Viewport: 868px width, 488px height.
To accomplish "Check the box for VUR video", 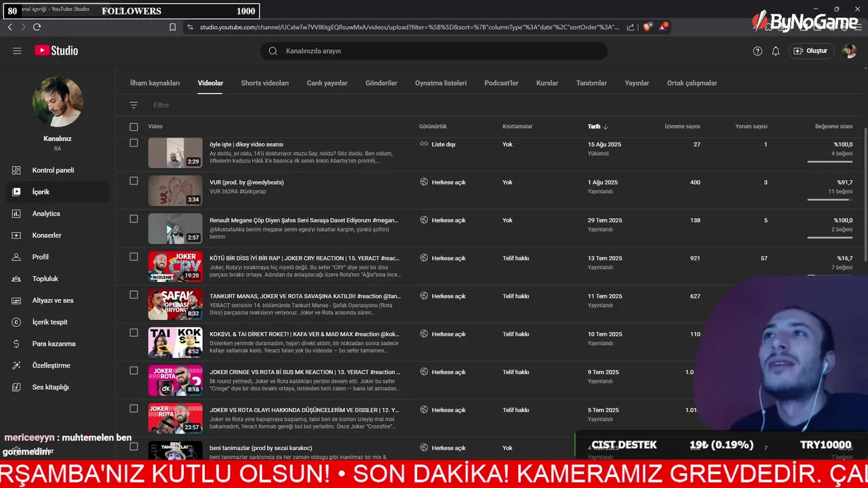I will (x=134, y=181).
